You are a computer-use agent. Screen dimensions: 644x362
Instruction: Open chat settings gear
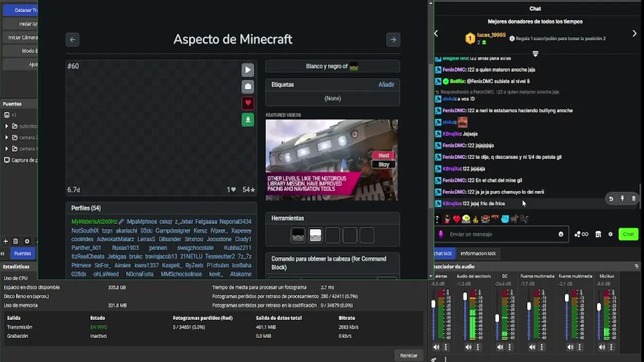(610, 234)
